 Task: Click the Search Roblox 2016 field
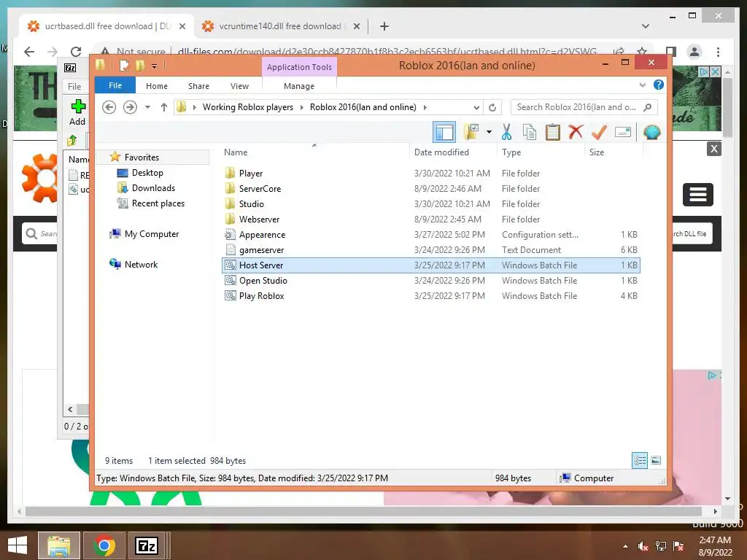pyautogui.click(x=584, y=107)
